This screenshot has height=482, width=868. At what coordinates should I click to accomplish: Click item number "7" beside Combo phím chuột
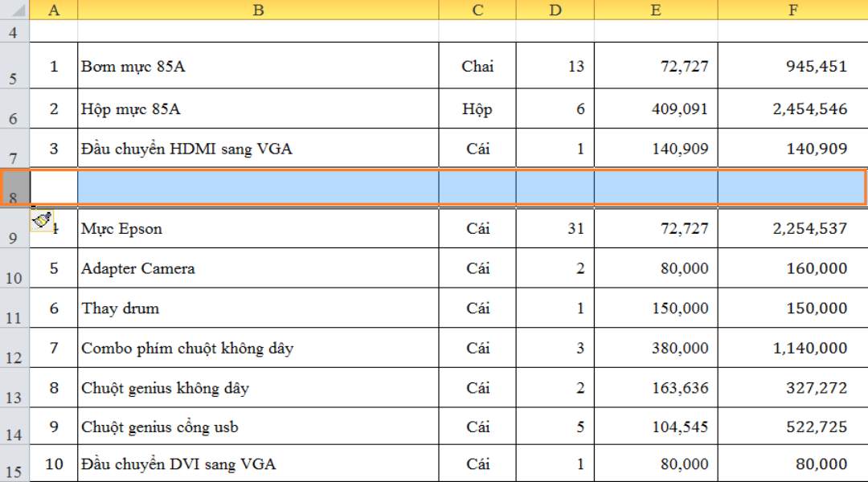[54, 348]
